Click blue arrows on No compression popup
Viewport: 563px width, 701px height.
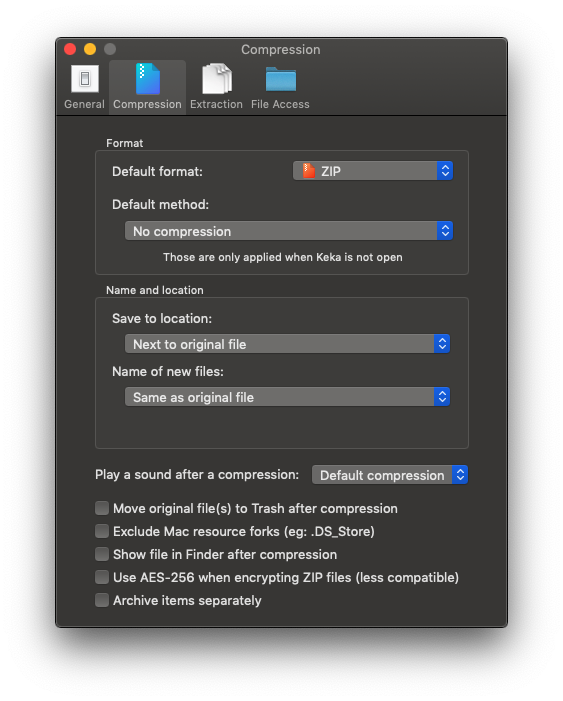click(445, 231)
